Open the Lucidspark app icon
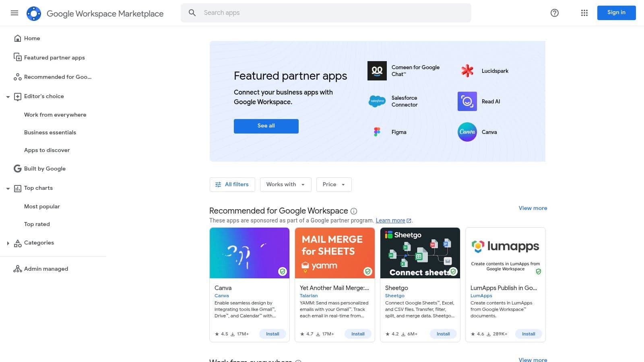Viewport: 644px width, 362px height. [x=467, y=70]
